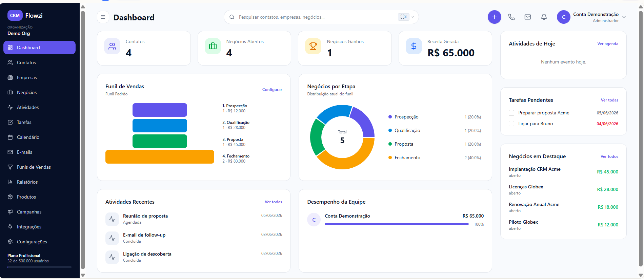Click the overdue date 04/06/2026
Image resolution: width=644 pixels, height=279 pixels.
click(x=607, y=124)
